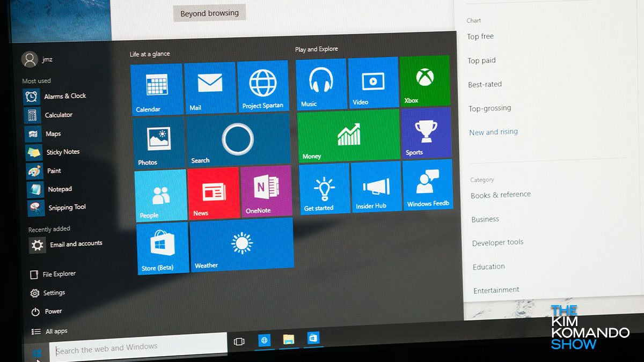This screenshot has width=644, height=362.
Task: Launch the Insider Hub tile
Action: 376,188
